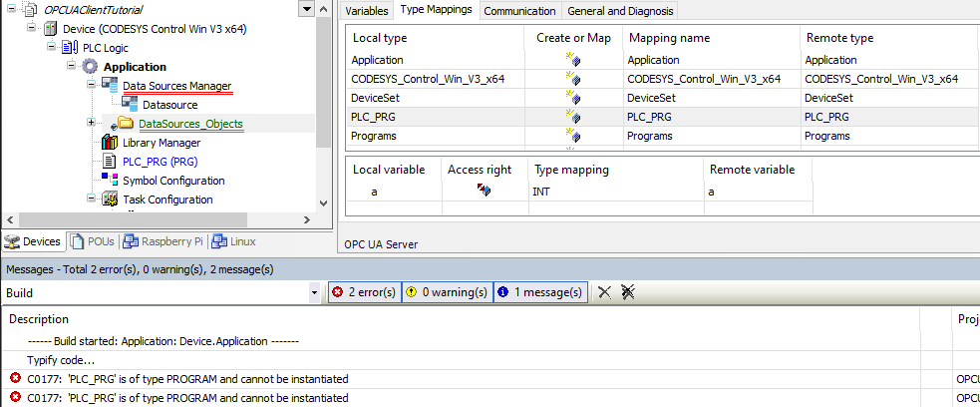Toggle the 2 error(s) filter
This screenshot has width=980, height=407.
[365, 292]
